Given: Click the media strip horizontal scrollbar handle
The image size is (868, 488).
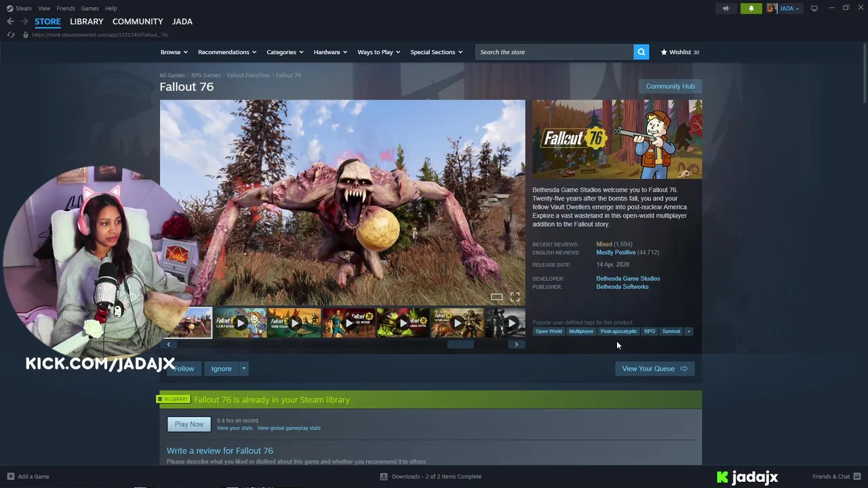Looking at the screenshot, I should (x=460, y=344).
